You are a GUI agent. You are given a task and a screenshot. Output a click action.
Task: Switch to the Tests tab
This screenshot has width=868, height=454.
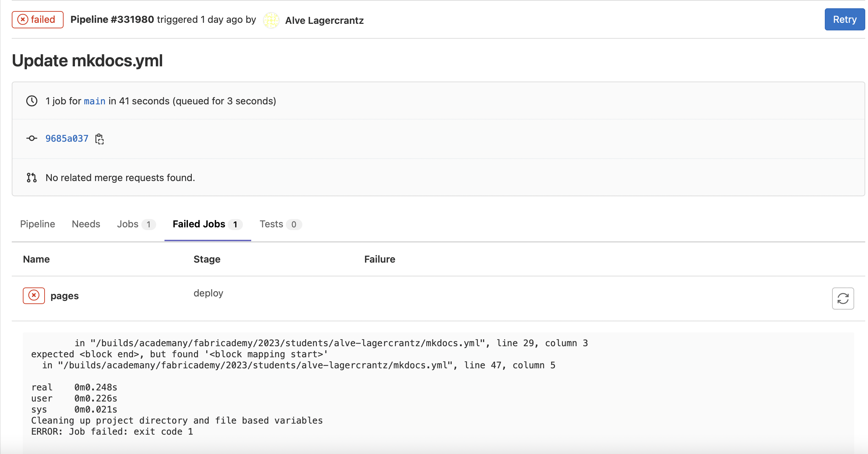click(281, 224)
